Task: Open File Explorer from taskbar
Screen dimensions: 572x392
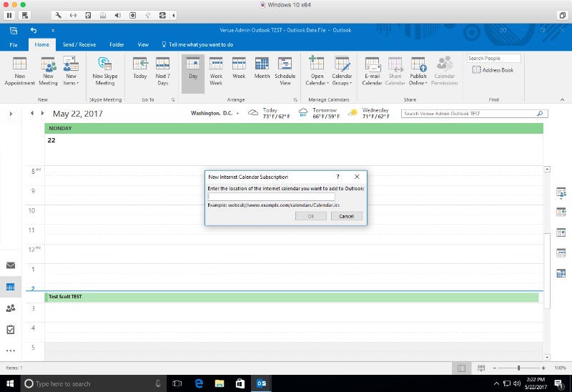Action: pyautogui.click(x=220, y=383)
